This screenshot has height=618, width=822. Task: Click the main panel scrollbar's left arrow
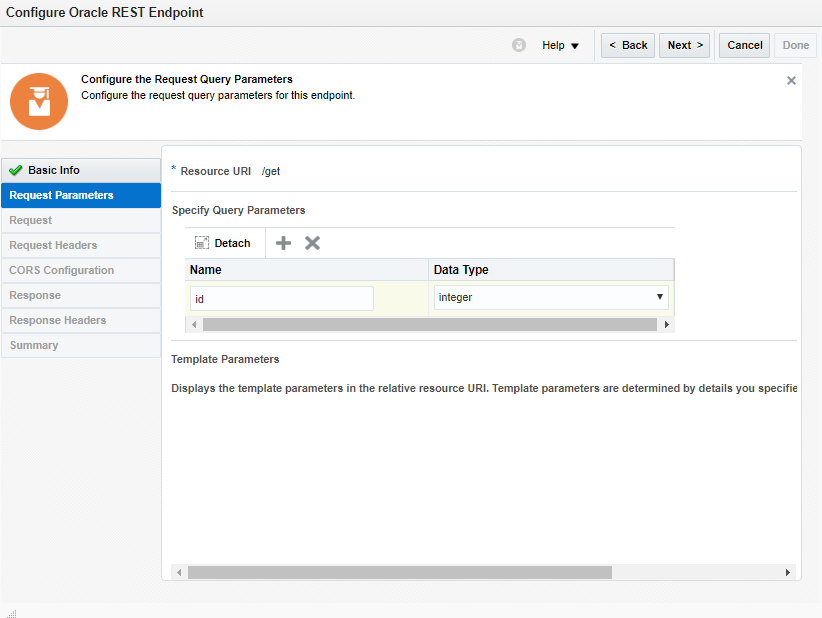179,572
